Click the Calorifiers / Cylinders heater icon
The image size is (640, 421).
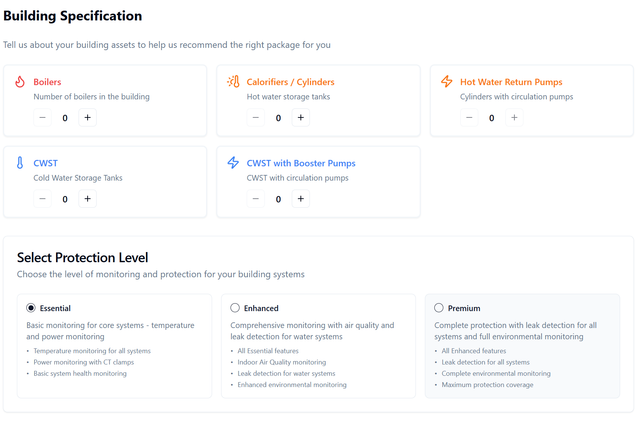pyautogui.click(x=233, y=82)
